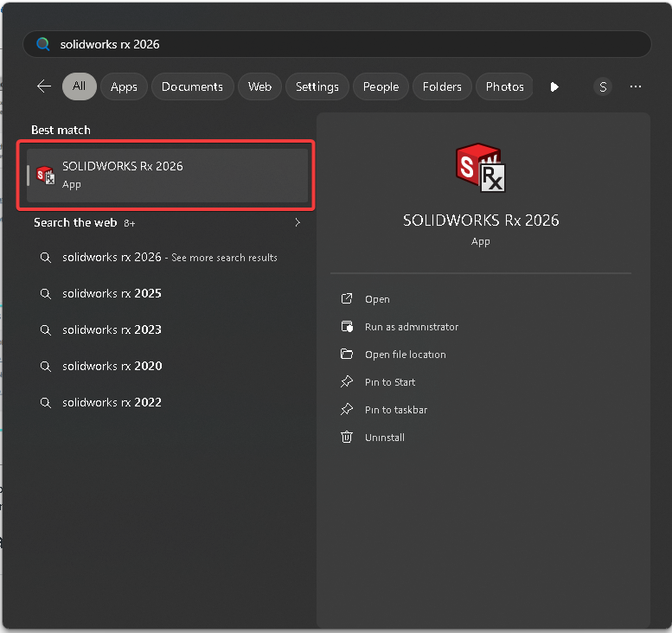Switch to the Web filter tab
672x633 pixels.
tap(259, 86)
